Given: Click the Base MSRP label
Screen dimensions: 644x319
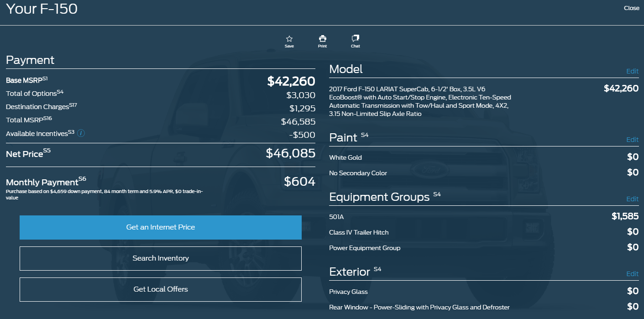Looking at the screenshot, I should click(27, 80).
